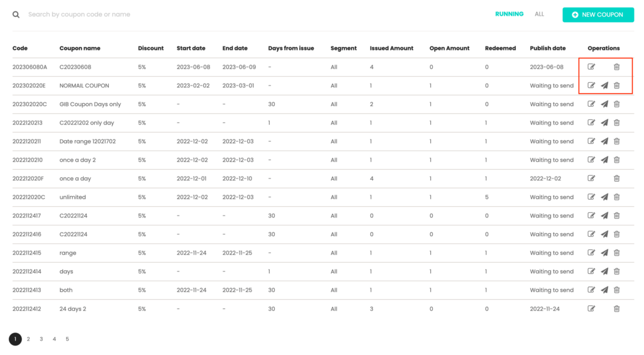Send the GIB Coupon Days only coupon
Viewport: 644px width, 355px height.
coord(604,104)
